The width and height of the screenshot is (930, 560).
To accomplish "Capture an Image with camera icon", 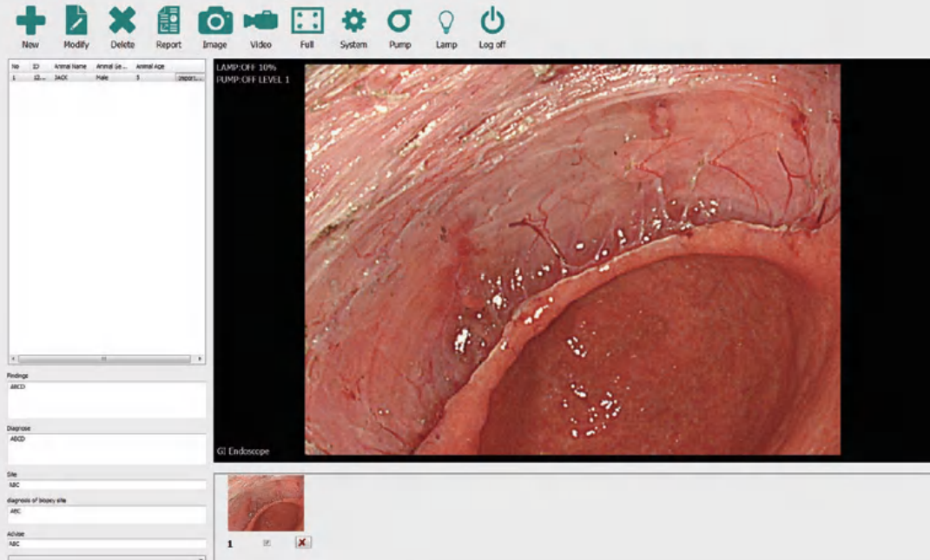I will [x=214, y=26].
